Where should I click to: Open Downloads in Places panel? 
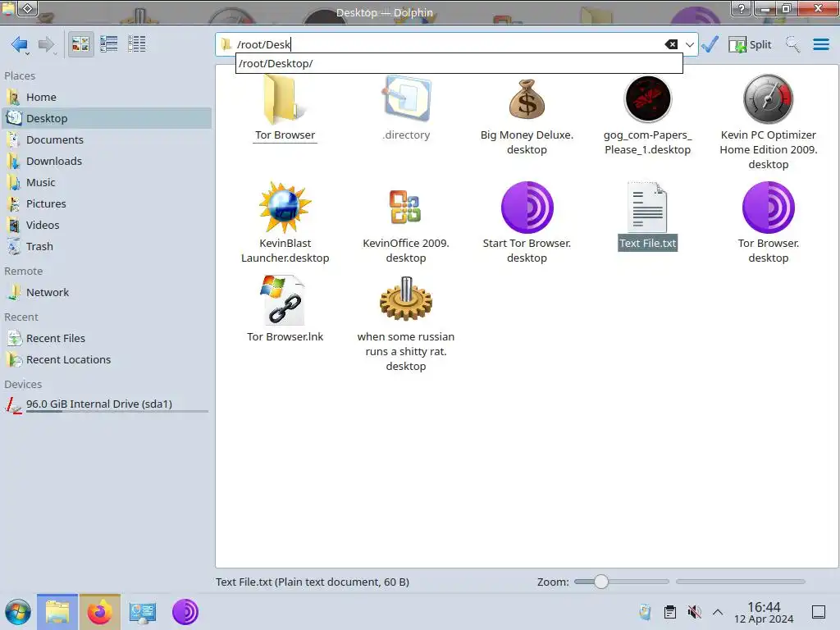pyautogui.click(x=107, y=162)
